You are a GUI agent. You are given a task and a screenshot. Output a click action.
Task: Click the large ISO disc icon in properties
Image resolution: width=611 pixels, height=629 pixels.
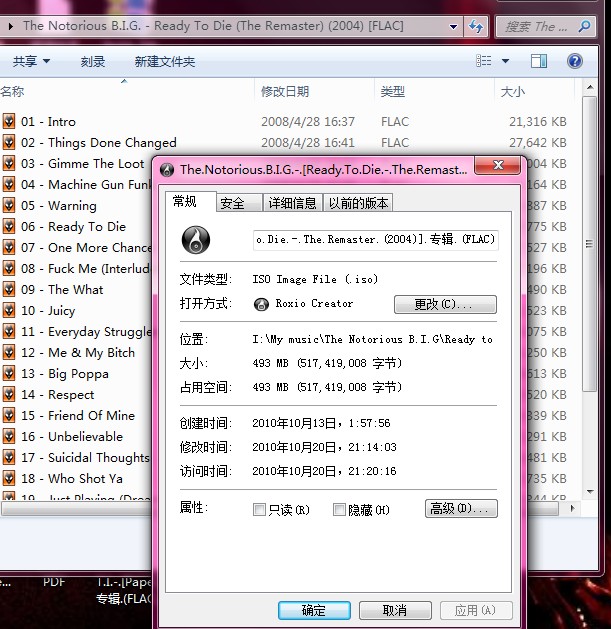click(196, 239)
